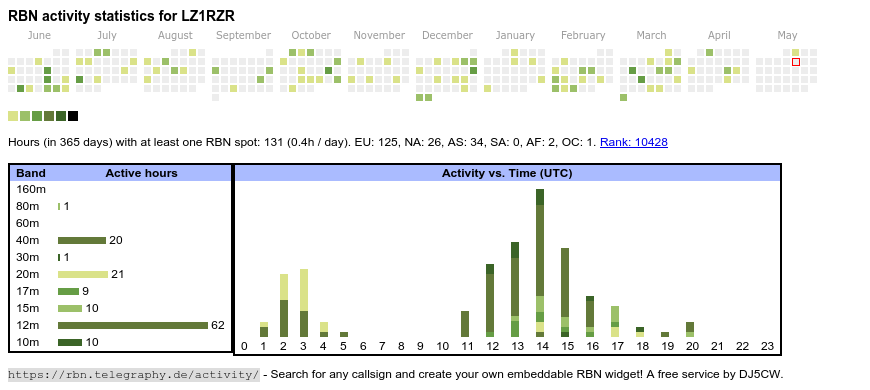This screenshot has width=870, height=390.
Task: Click the black legend color square
Action: 73,116
